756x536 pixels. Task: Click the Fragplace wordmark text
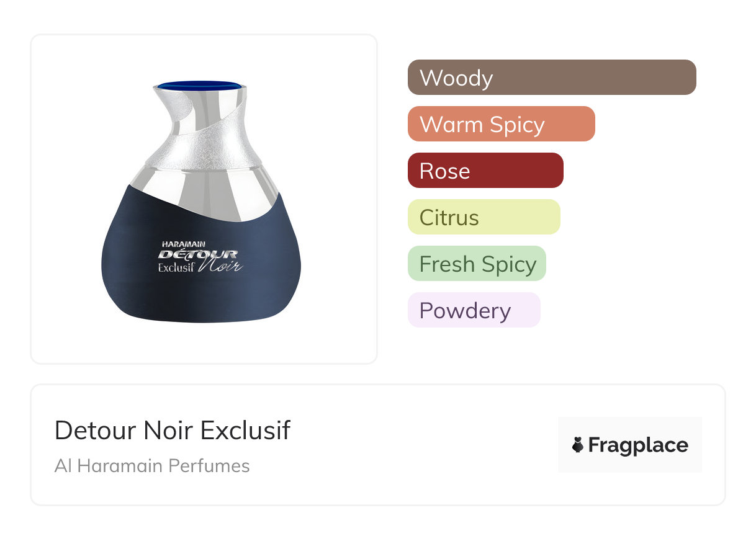tap(638, 445)
